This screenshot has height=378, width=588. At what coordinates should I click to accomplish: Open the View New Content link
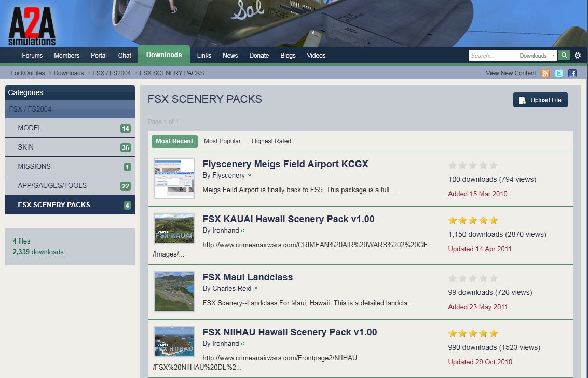point(511,73)
